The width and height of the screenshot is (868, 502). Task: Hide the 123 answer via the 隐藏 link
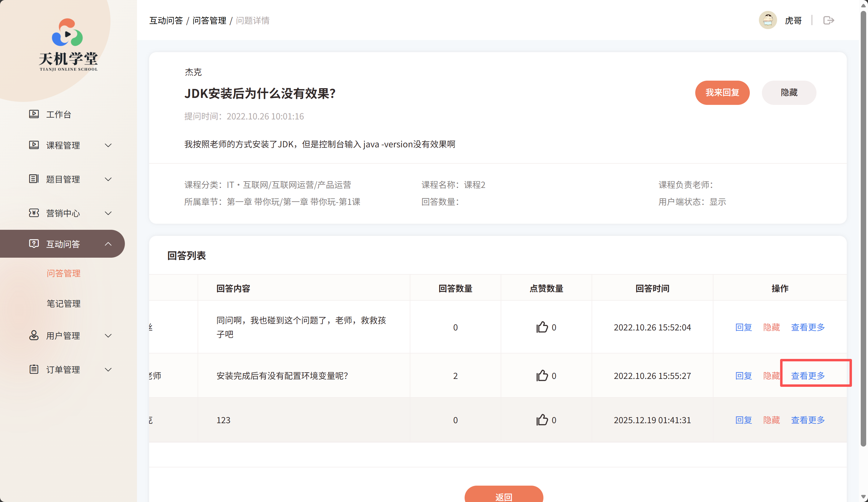pos(771,420)
